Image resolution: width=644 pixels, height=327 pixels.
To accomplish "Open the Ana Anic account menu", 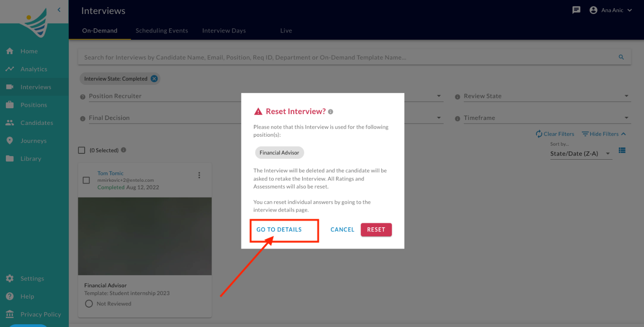I will [x=611, y=10].
